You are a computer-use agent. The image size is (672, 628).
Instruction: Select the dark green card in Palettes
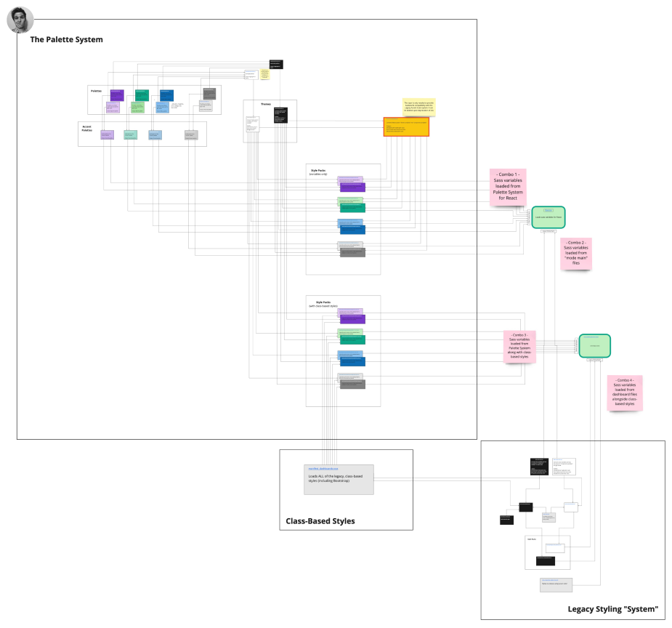(142, 95)
